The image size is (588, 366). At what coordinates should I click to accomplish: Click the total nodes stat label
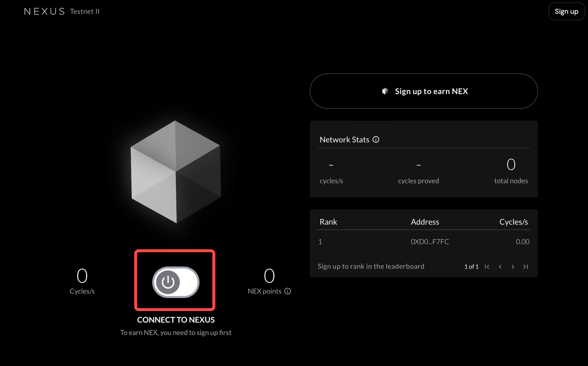pyautogui.click(x=511, y=181)
